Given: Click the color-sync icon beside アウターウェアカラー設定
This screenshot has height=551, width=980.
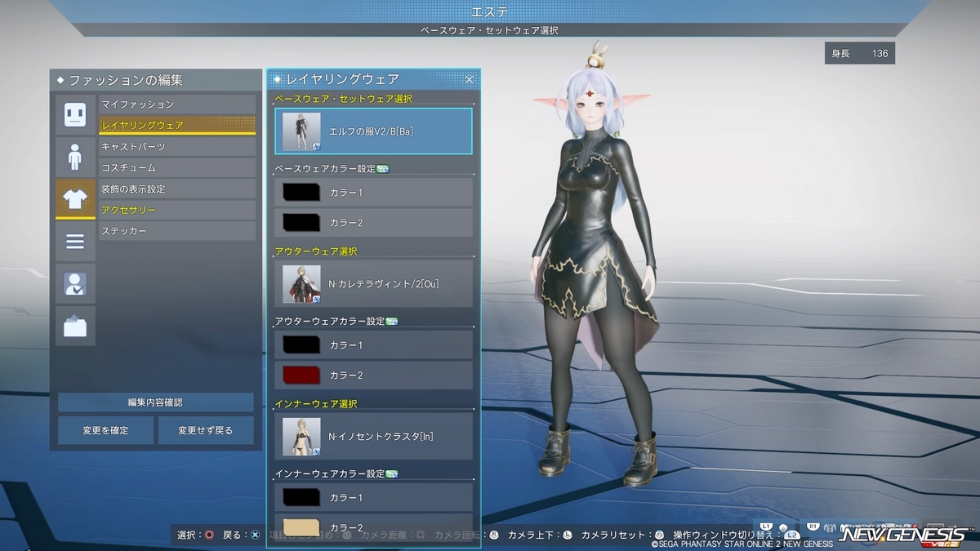Looking at the screenshot, I should click(x=391, y=322).
